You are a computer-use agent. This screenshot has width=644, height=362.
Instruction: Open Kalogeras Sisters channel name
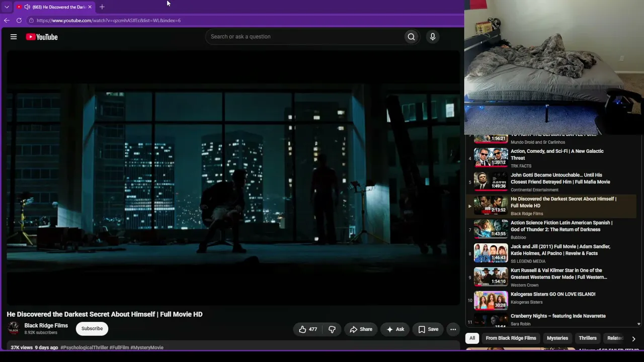tap(526, 302)
